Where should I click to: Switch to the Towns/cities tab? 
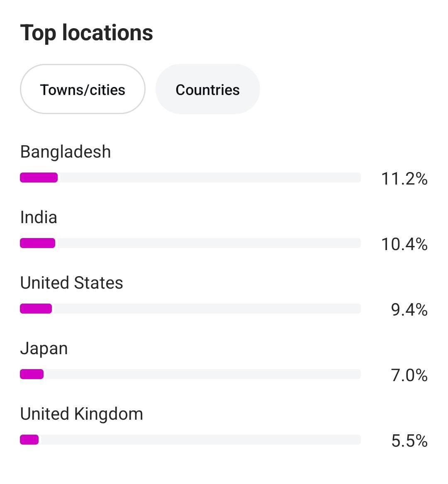[x=83, y=90]
